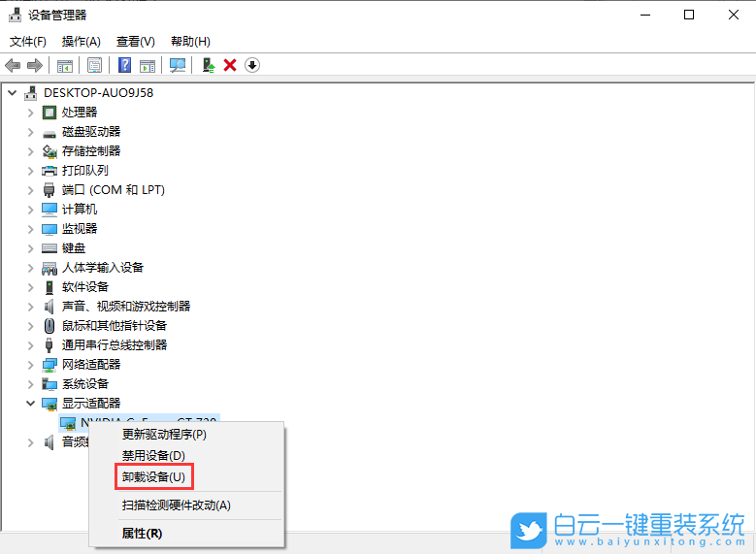Click the DESKTOP-AUO9J58 computer icon

pos(31,92)
